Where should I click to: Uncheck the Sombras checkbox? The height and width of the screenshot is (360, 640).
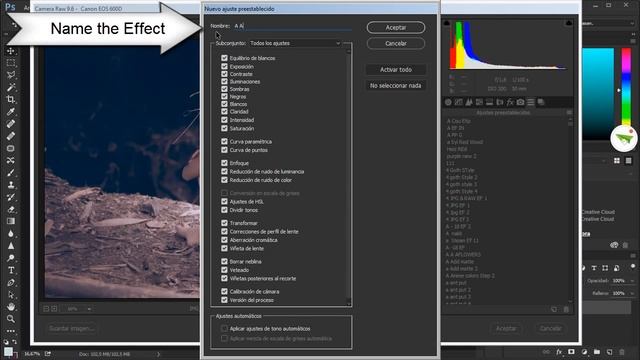pos(224,89)
